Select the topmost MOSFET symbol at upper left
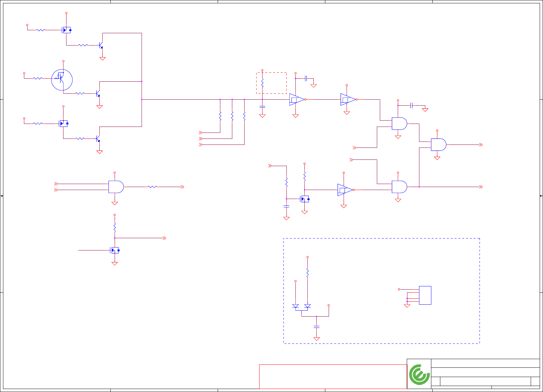 [66, 30]
